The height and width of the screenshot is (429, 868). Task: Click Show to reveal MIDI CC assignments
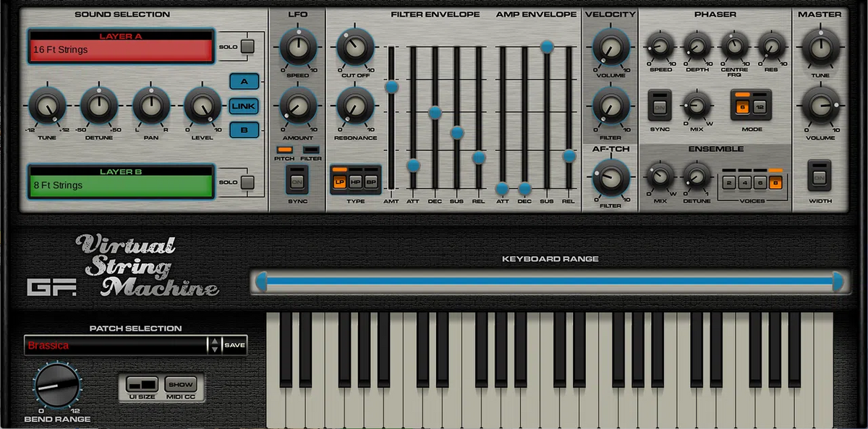click(x=181, y=384)
